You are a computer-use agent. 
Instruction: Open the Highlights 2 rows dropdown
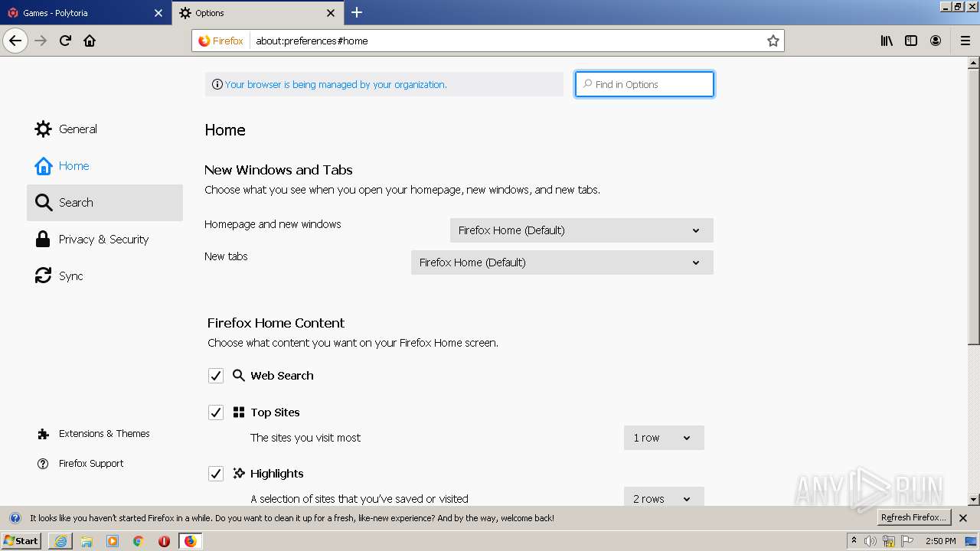pos(664,497)
